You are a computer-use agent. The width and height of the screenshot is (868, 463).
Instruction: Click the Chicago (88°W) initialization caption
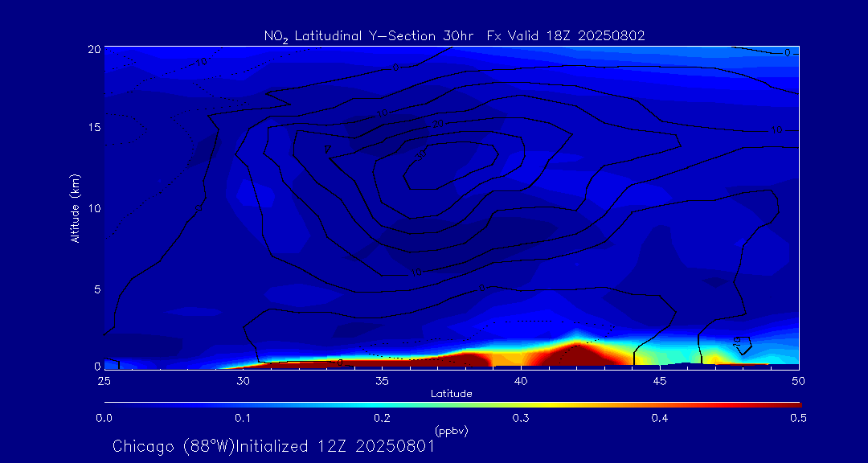pyautogui.click(x=273, y=446)
